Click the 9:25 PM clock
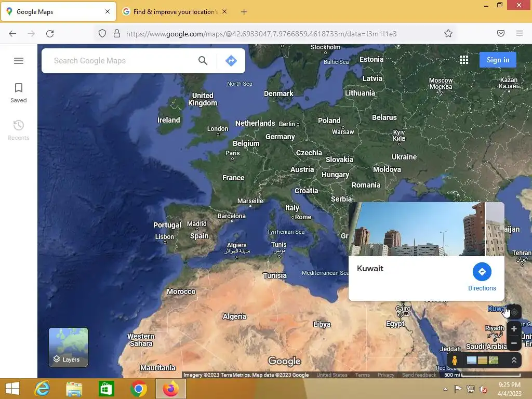This screenshot has height=399, width=532. [509, 385]
